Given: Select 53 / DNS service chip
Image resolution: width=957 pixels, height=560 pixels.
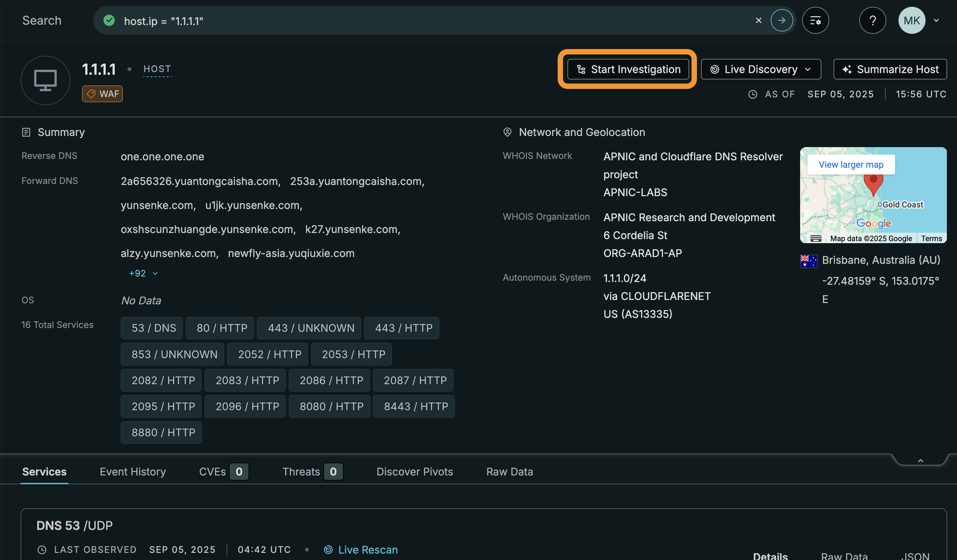Looking at the screenshot, I should click(x=151, y=328).
